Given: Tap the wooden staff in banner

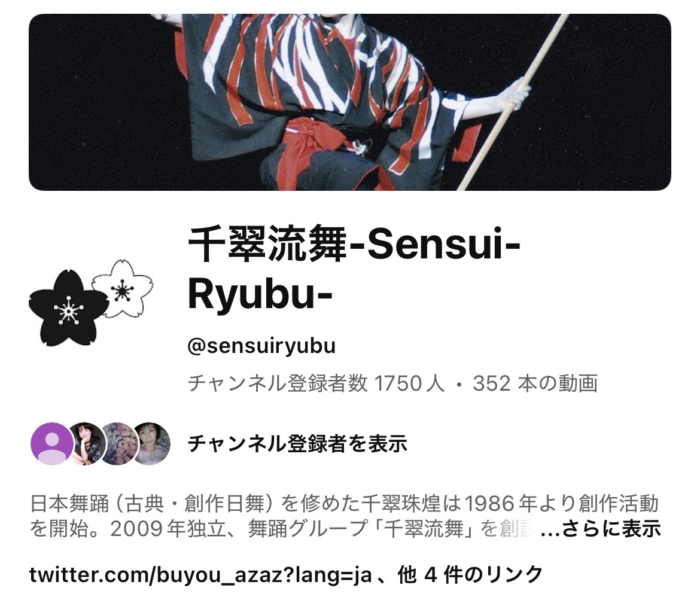Looking at the screenshot, I should click(513, 102).
